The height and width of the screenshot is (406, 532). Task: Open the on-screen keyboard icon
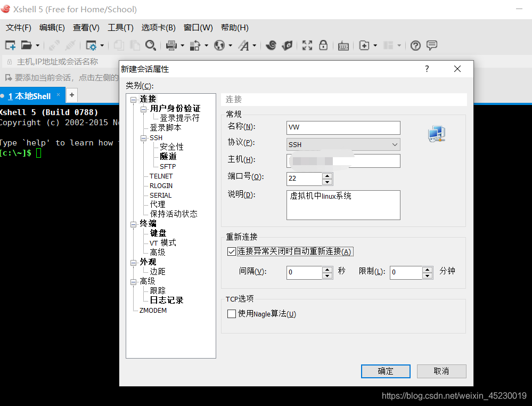click(343, 45)
